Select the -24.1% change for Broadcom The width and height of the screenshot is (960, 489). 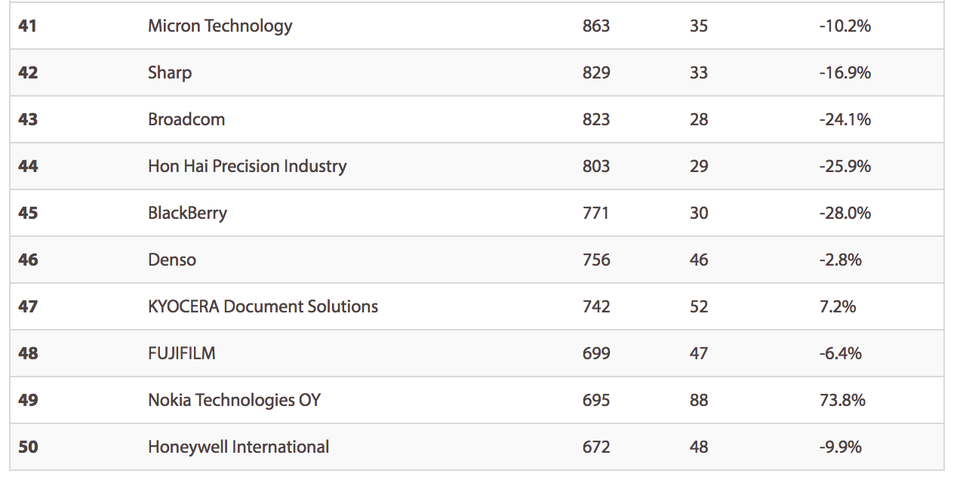pyautogui.click(x=844, y=119)
